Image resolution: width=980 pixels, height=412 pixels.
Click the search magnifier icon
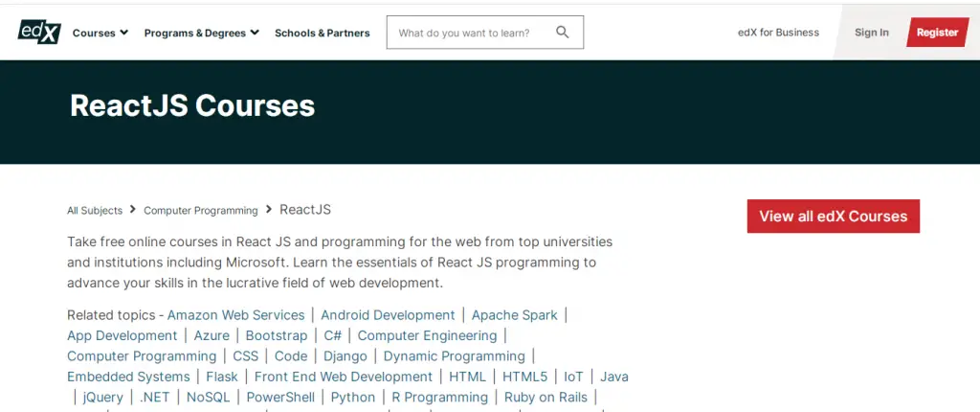pos(562,33)
